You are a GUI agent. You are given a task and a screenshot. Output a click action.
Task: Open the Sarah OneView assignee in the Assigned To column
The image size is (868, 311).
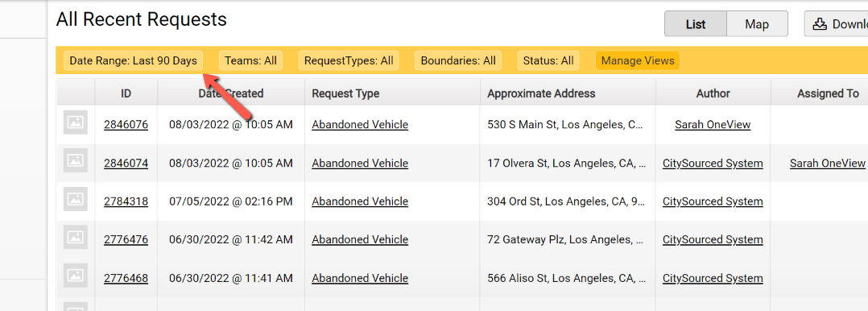tap(828, 163)
